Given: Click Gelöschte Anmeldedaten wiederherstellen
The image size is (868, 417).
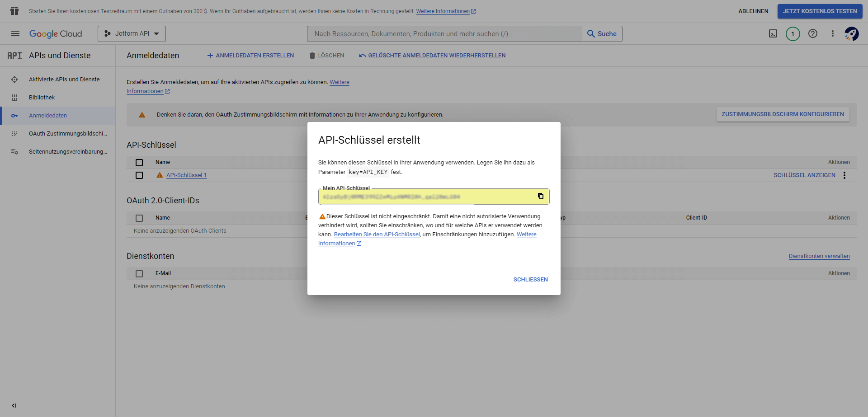Looking at the screenshot, I should (x=432, y=56).
